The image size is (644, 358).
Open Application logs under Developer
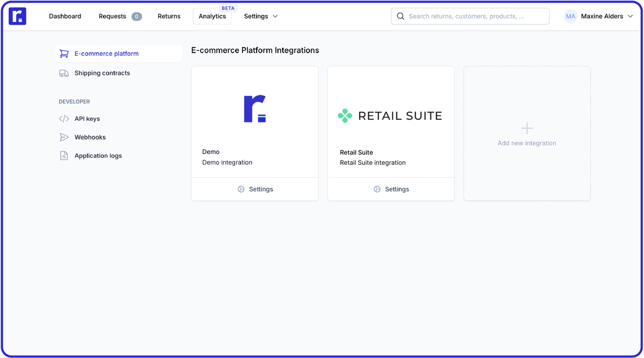coord(119,156)
